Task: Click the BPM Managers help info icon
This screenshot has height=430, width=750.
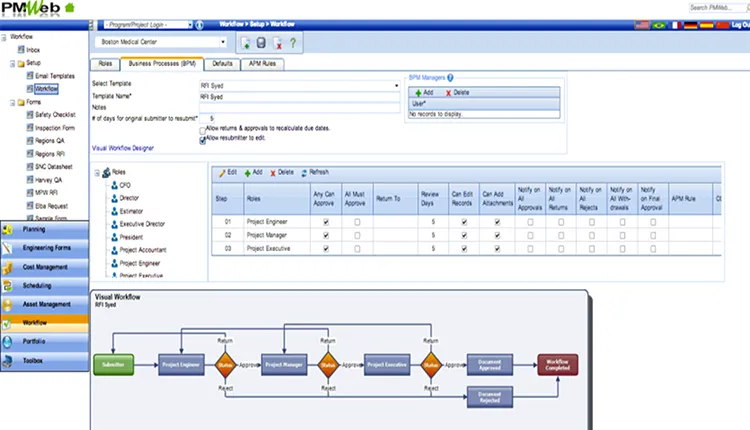Action: pos(451,77)
